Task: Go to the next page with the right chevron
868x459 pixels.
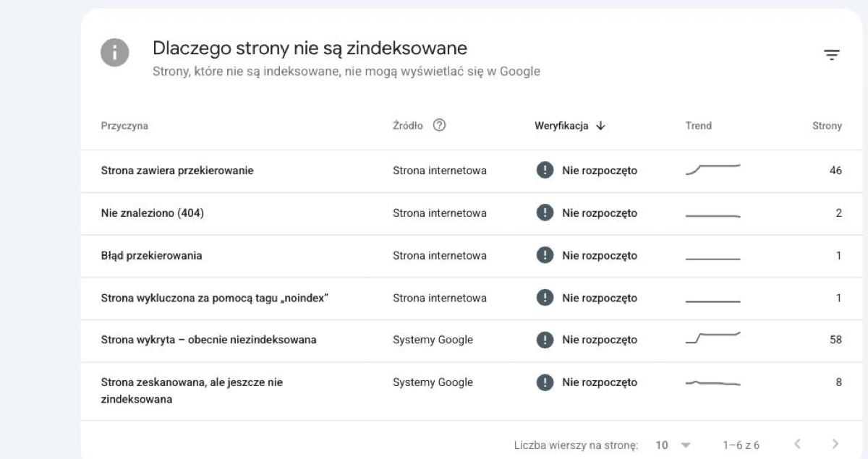Action: tap(835, 444)
